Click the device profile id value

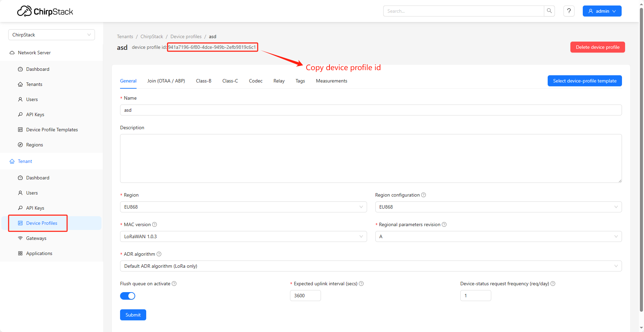[212, 47]
